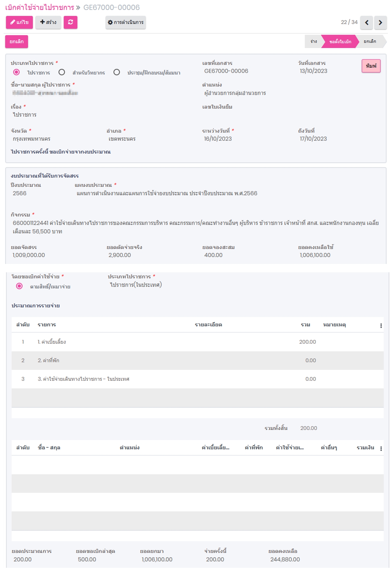Viewport: 392px width, 572px height.
Task: Click fiscal year value 2566
Action: click(20, 193)
